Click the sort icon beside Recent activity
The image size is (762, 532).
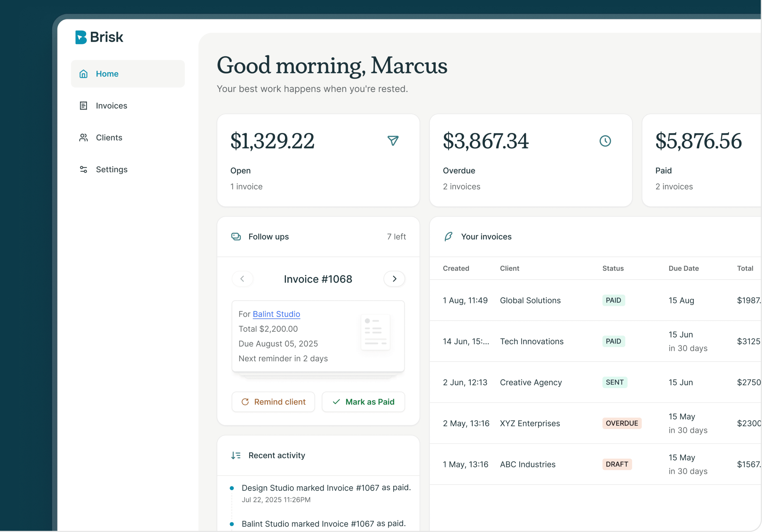tap(236, 456)
